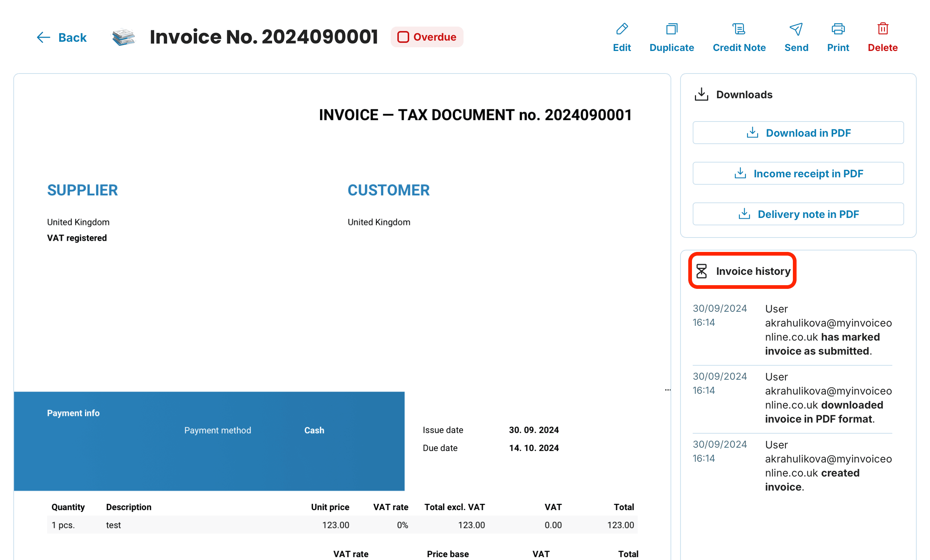This screenshot has height=560, width=930.
Task: Click the 'test' item description cell
Action: [113, 525]
